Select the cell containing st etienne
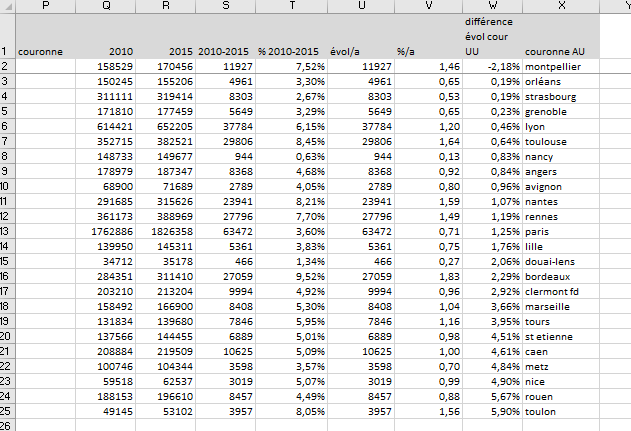 561,336
